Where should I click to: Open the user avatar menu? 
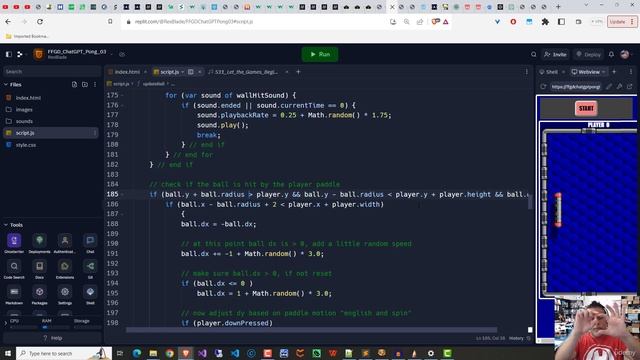coord(625,54)
